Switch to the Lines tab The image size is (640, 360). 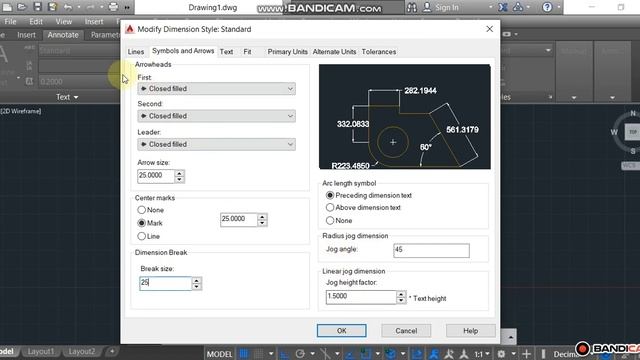coord(136,52)
